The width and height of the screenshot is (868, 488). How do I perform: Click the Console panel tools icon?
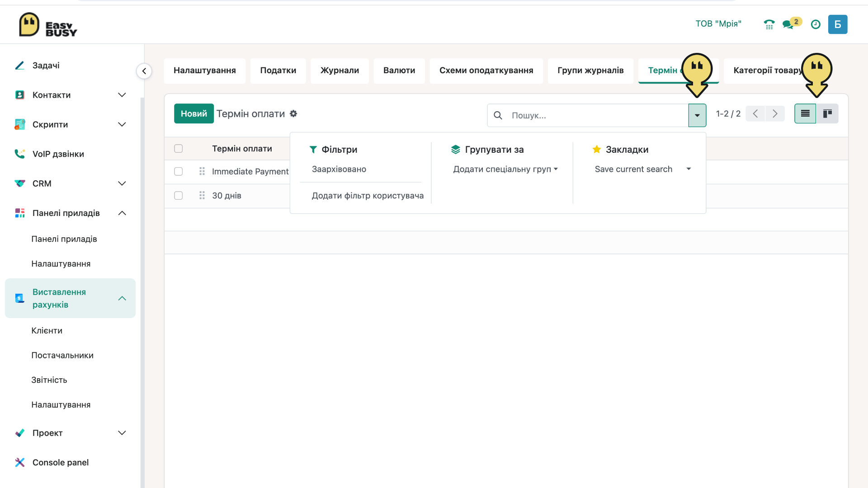[x=19, y=462]
